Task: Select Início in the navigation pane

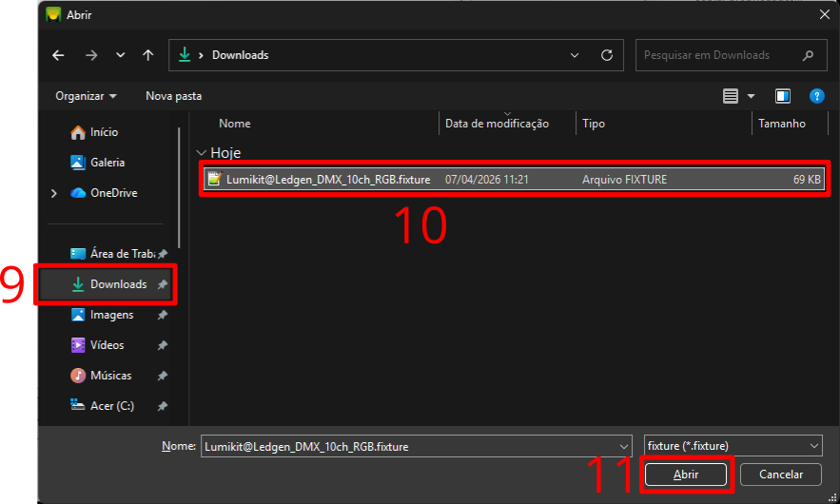Action: tap(104, 132)
